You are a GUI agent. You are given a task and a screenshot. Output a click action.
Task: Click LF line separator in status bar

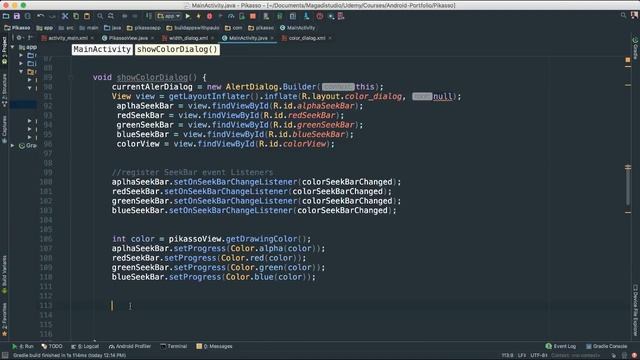pyautogui.click(x=522, y=355)
